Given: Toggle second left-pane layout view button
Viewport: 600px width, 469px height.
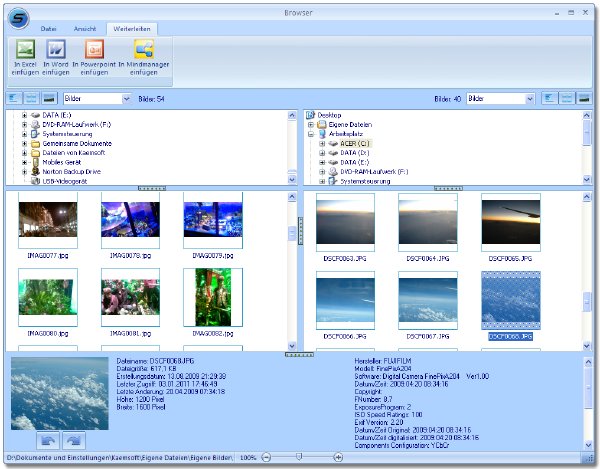Looking at the screenshot, I should click(31, 98).
